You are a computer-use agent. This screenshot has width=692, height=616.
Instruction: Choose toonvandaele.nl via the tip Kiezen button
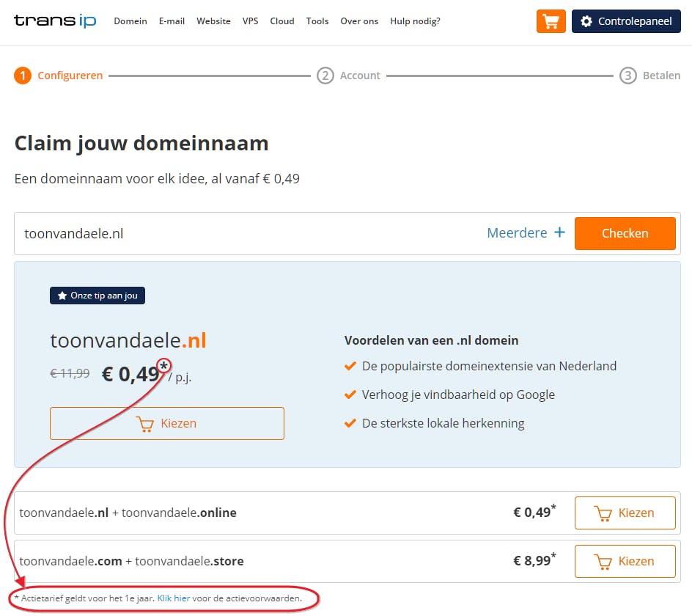[166, 423]
